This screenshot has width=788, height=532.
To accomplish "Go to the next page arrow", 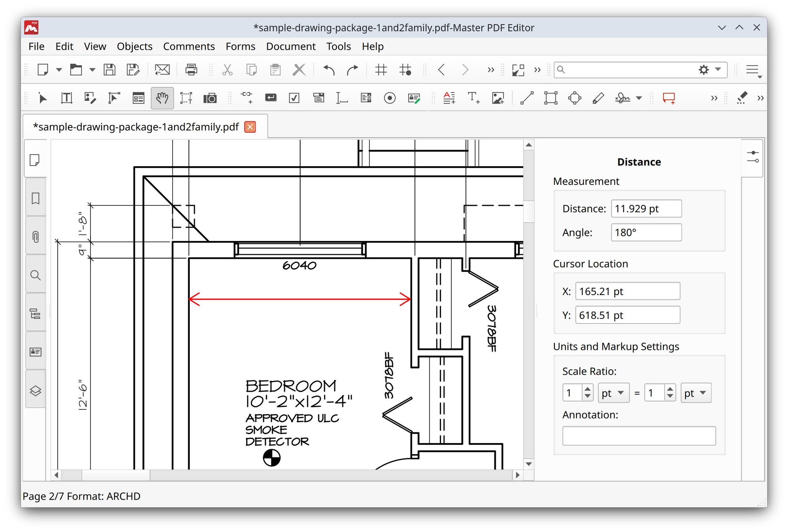I will click(x=465, y=70).
